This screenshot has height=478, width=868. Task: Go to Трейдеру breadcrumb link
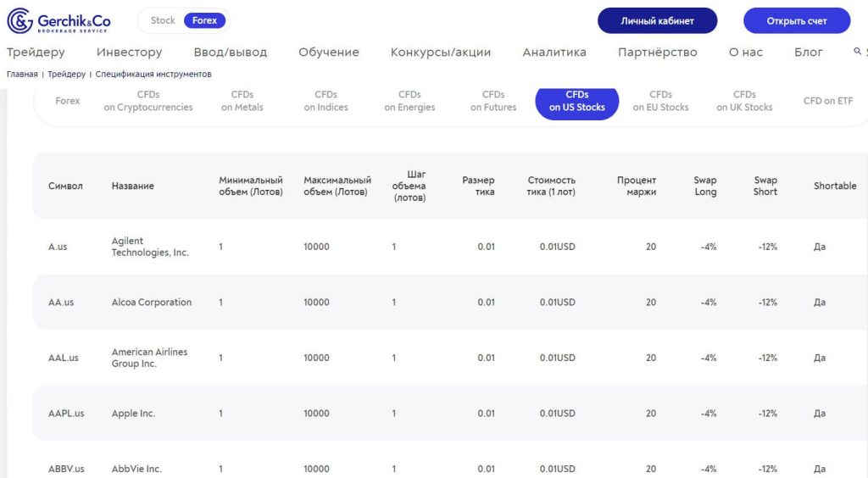click(66, 74)
